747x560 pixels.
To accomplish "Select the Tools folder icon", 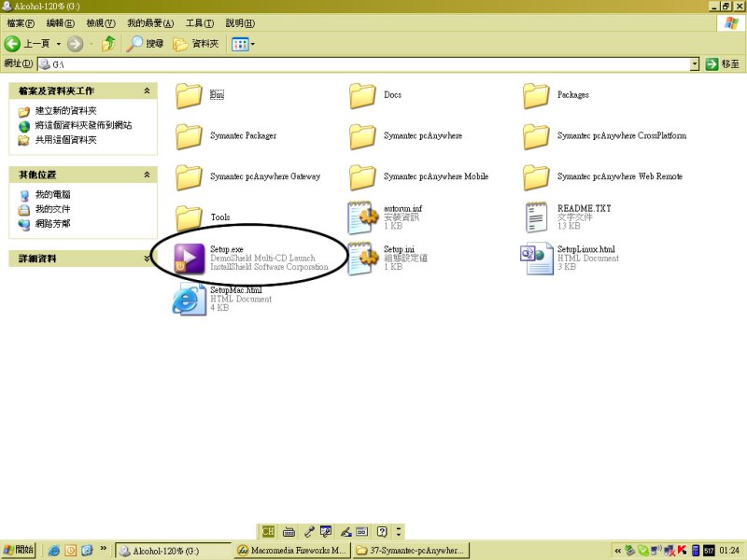I will (x=189, y=217).
